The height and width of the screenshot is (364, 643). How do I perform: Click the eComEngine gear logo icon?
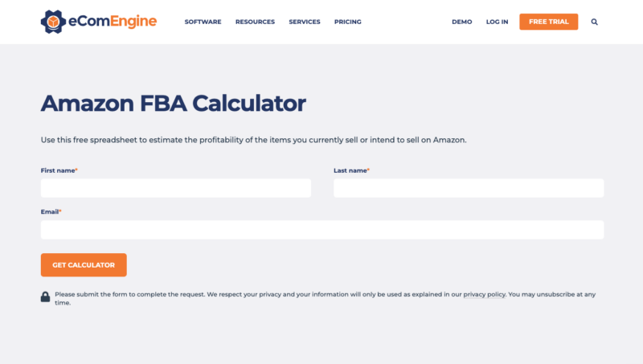click(x=53, y=22)
